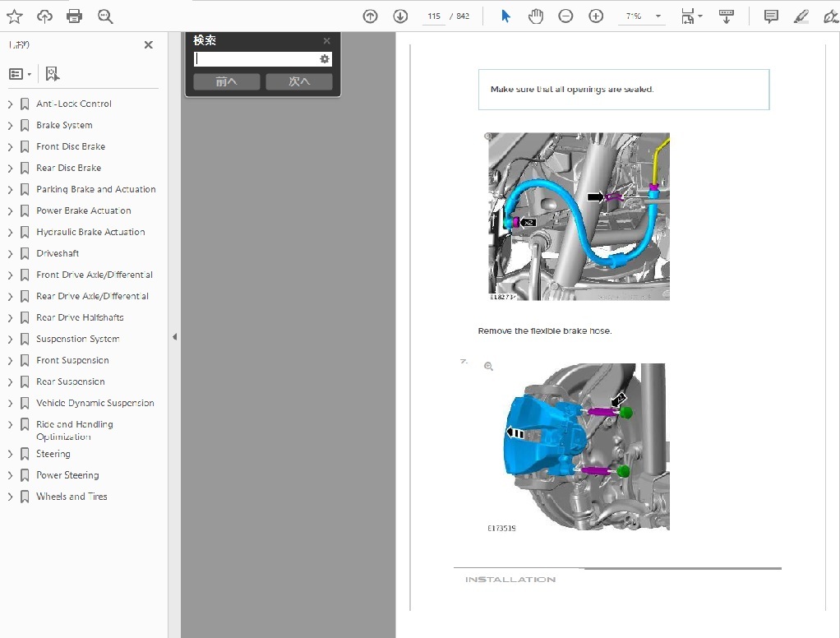Viewport: 840px width, 638px height.
Task: Click the print icon
Action: tap(75, 16)
